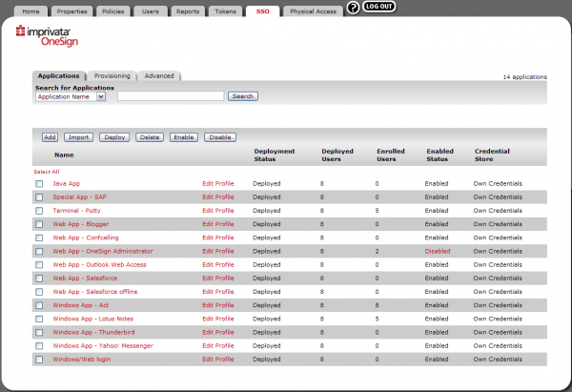572x392 pixels.
Task: Check the Yahoo! Messenger checkbox
Action: click(39, 345)
